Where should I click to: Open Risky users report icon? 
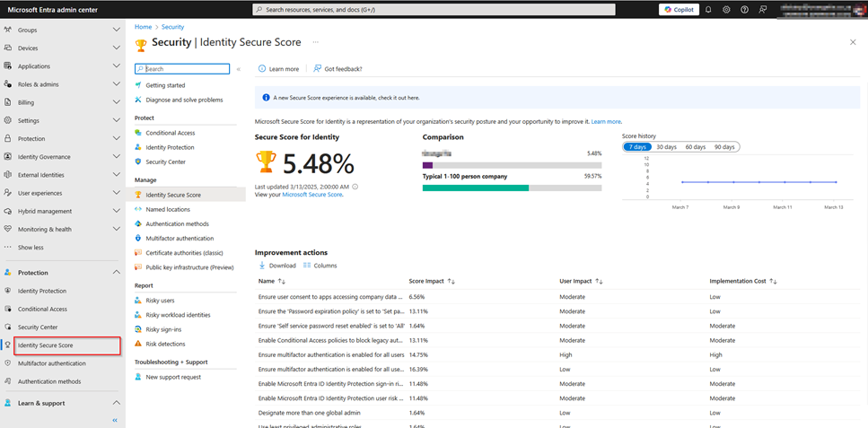point(138,300)
